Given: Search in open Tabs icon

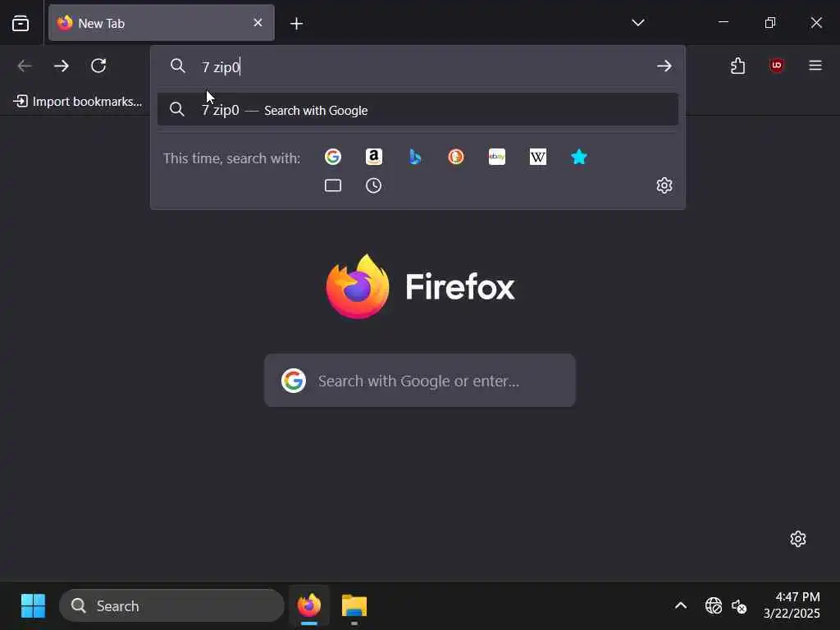Looking at the screenshot, I should coord(333,185).
